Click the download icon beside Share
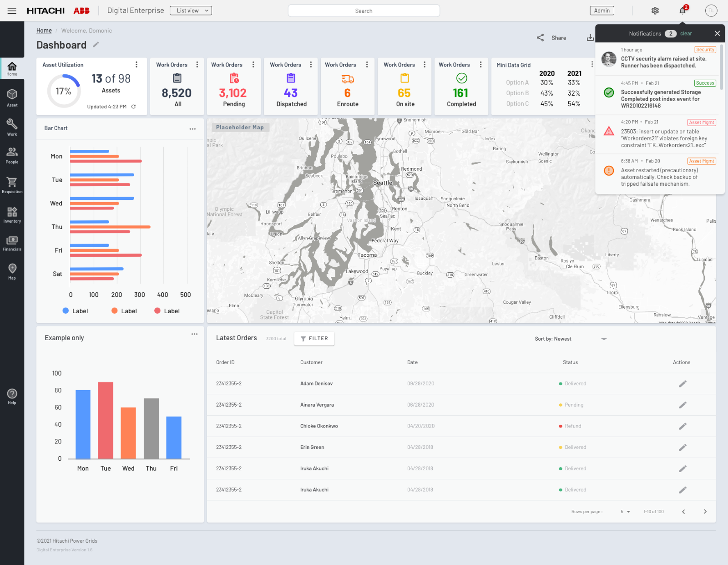728x565 pixels. 590,38
